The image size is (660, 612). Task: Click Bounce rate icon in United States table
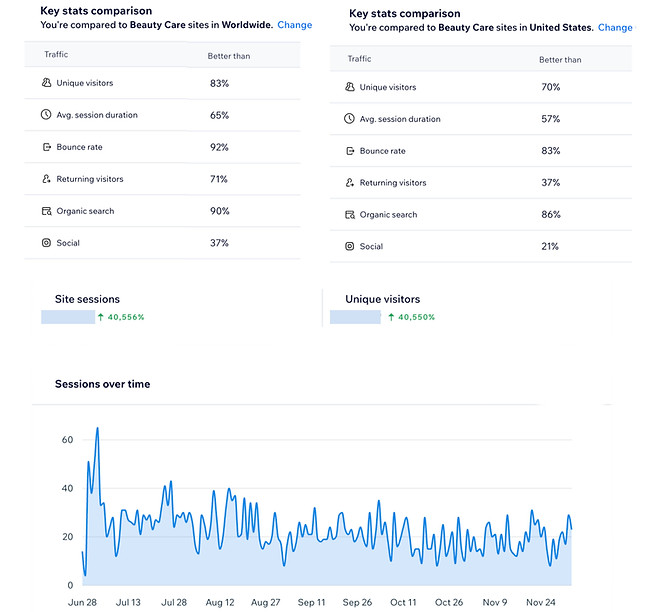tap(349, 151)
